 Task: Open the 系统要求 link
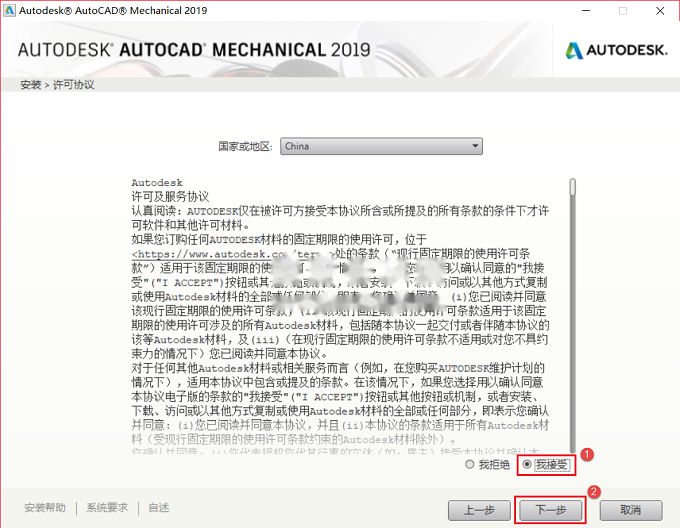click(107, 508)
